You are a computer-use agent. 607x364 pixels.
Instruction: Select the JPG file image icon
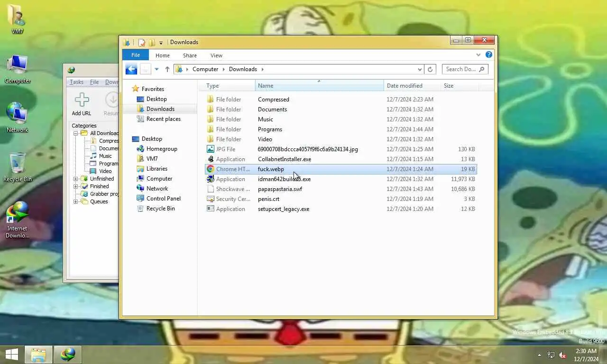point(211,149)
